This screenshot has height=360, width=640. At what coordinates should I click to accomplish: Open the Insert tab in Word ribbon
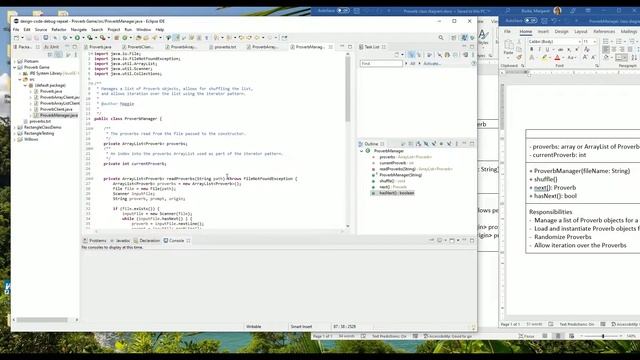tap(543, 31)
